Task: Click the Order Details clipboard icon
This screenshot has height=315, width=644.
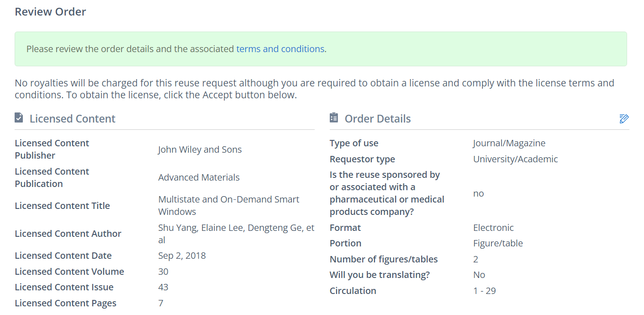Action: (x=334, y=118)
